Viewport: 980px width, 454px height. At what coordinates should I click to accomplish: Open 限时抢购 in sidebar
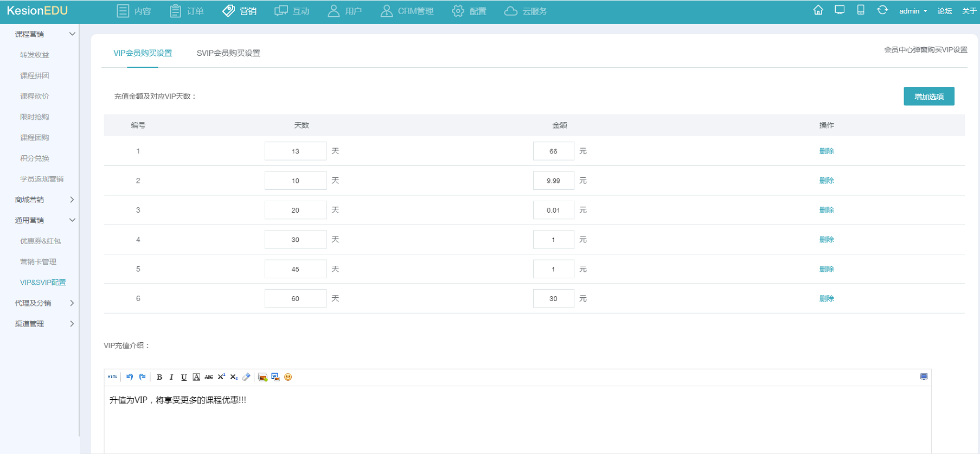pos(35,117)
